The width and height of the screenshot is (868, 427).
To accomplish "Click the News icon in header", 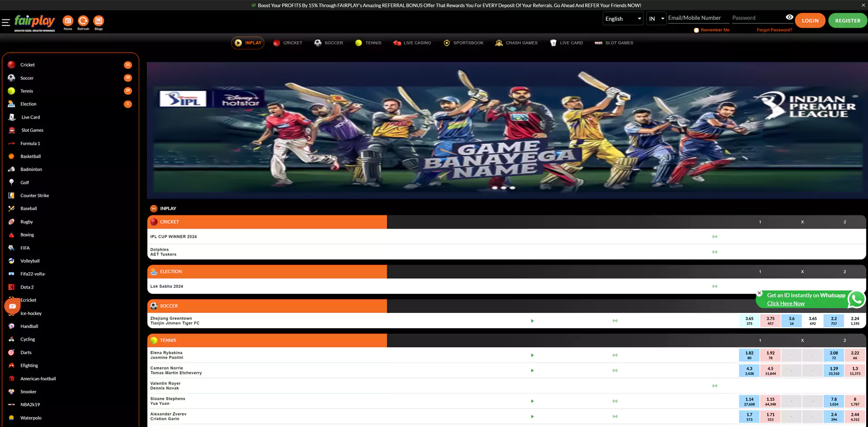I will 68,21.
